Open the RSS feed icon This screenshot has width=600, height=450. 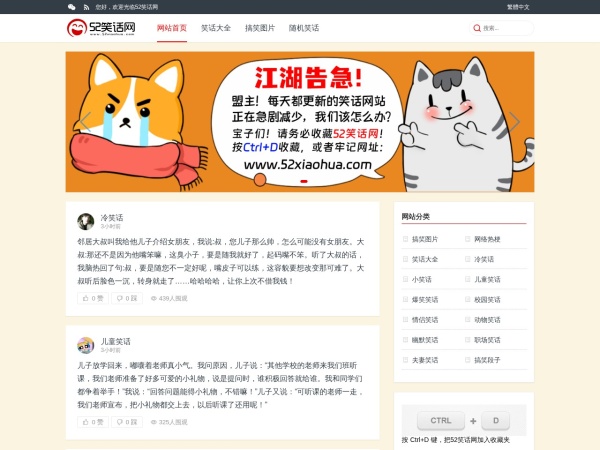pos(86,7)
